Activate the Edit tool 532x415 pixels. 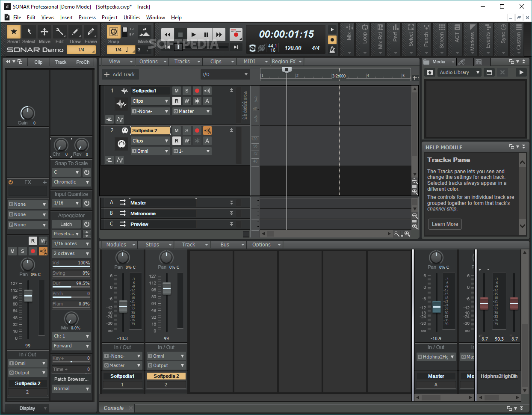point(60,32)
